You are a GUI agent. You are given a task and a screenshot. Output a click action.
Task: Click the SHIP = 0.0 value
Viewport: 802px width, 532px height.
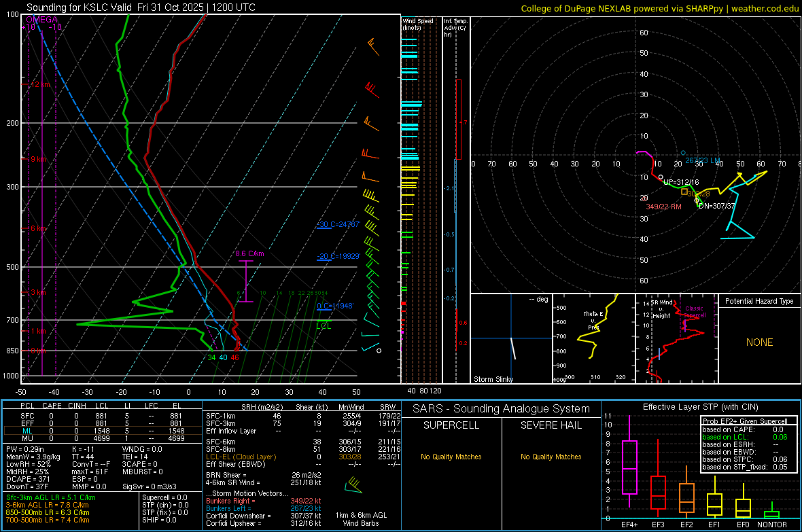(x=159, y=520)
